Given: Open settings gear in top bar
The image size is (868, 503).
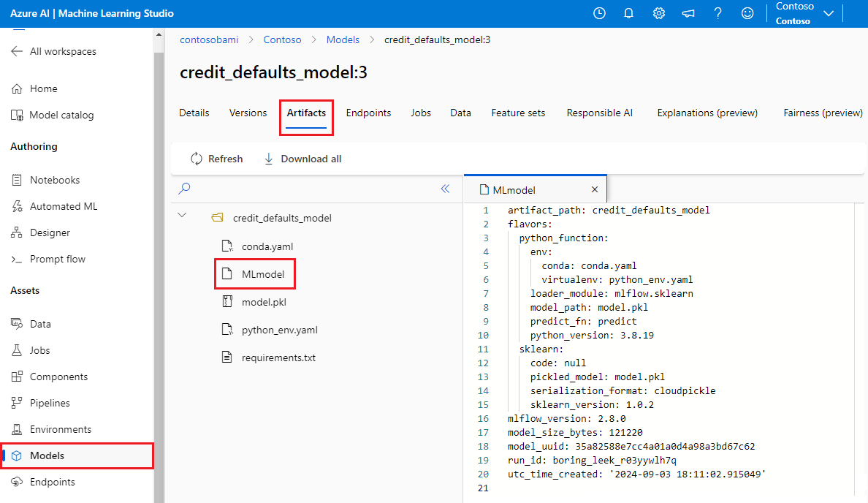Looking at the screenshot, I should click(x=659, y=13).
